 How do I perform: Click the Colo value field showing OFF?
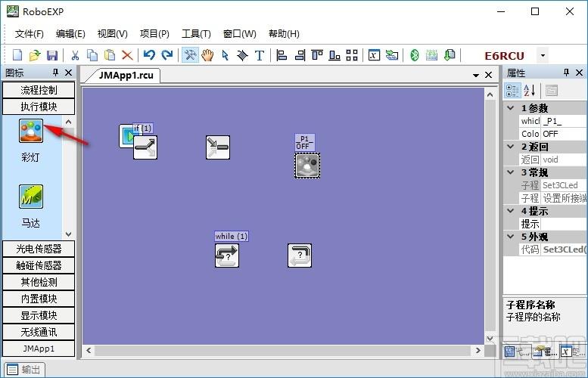click(564, 134)
